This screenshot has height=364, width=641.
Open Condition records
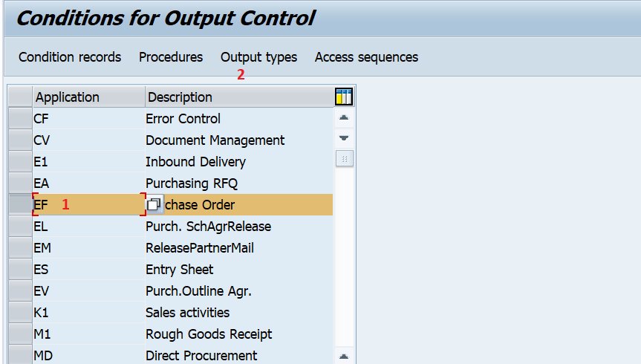click(x=70, y=57)
